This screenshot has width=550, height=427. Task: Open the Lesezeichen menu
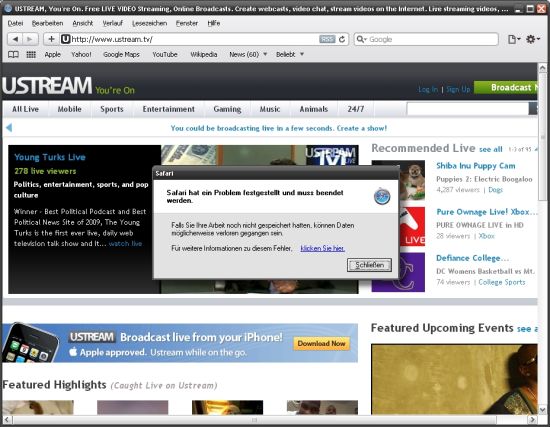149,23
